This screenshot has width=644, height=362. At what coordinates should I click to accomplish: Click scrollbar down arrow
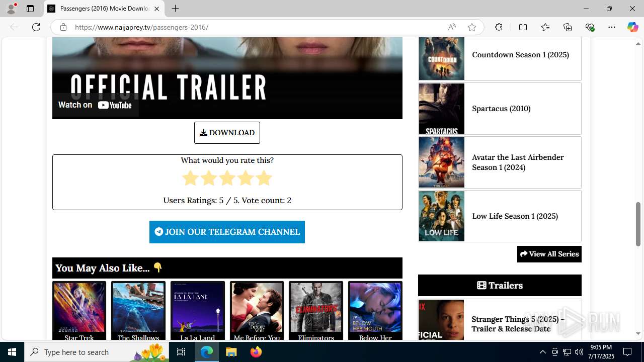tap(638, 333)
